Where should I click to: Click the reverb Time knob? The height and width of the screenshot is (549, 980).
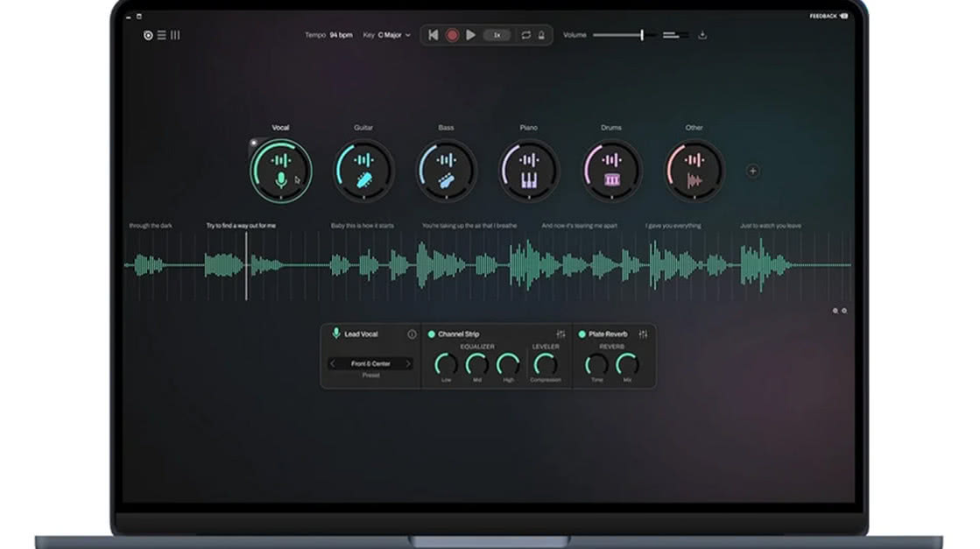click(596, 364)
